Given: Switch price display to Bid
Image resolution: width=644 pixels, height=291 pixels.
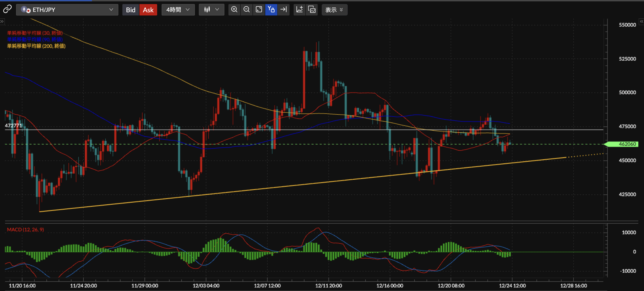Looking at the screenshot, I should pyautogui.click(x=131, y=10).
